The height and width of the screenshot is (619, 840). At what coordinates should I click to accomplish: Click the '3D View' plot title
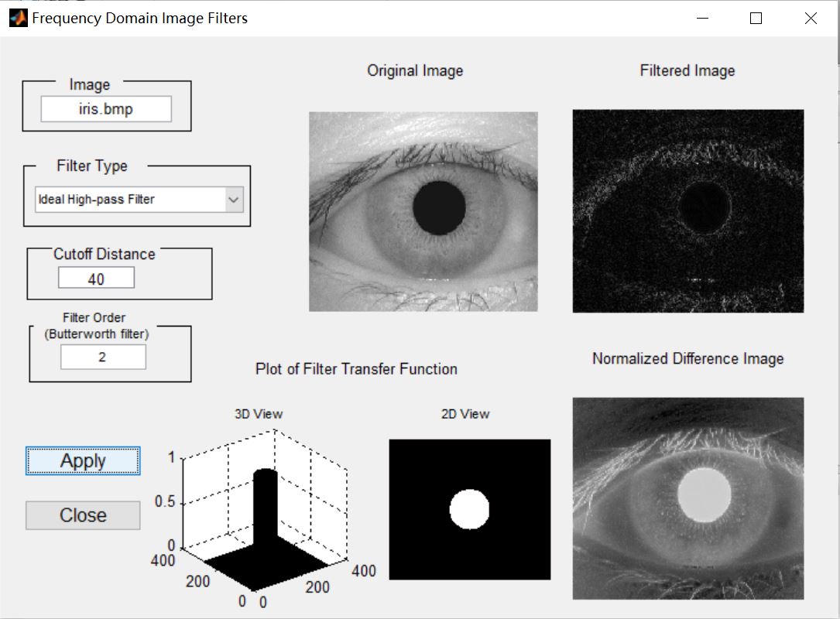259,414
